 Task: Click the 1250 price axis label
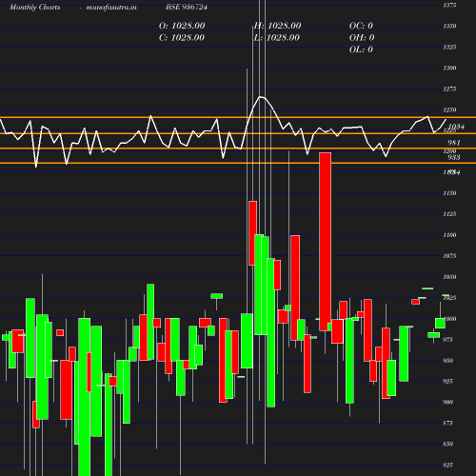click(449, 109)
